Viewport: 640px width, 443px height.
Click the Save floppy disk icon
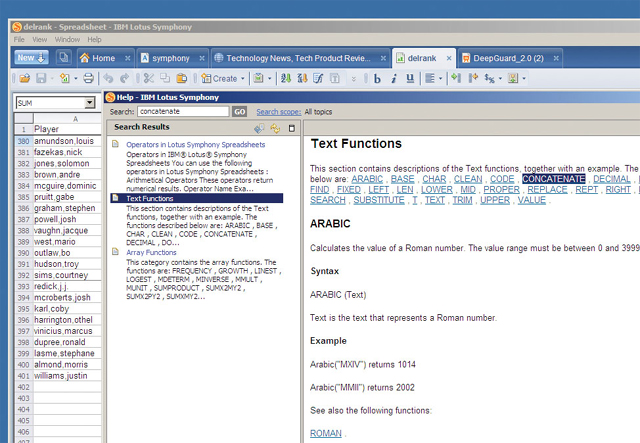point(41,78)
